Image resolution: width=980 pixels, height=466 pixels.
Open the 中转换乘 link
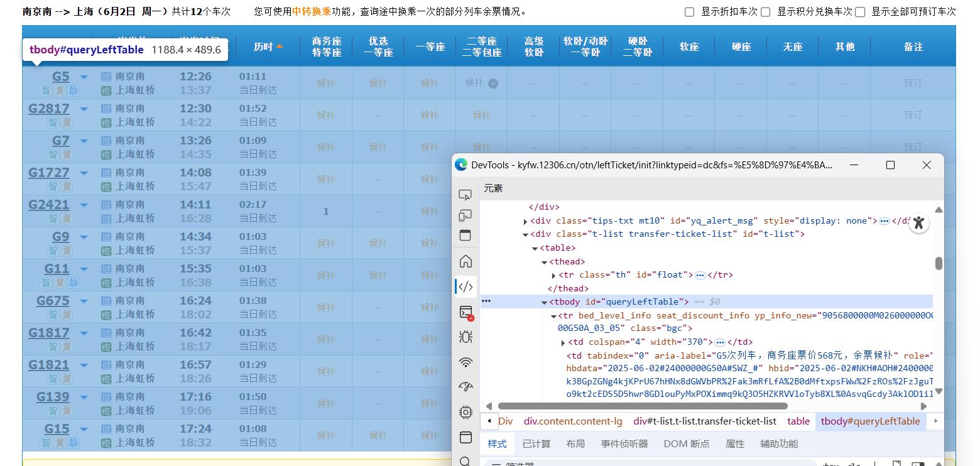[x=312, y=11]
